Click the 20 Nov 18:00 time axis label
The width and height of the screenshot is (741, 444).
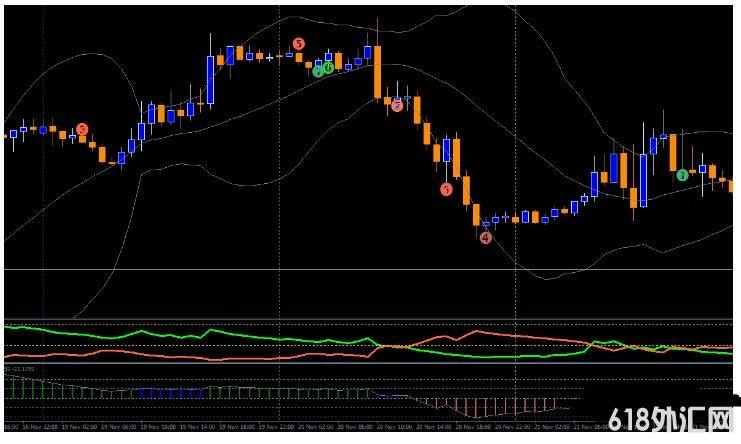pos(472,427)
